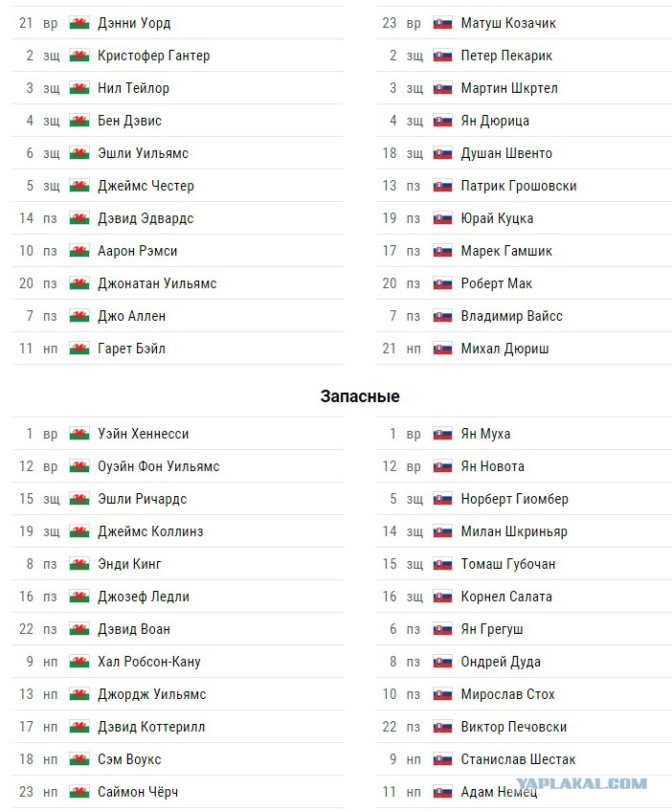Open player Матуш Козачик
The image size is (672, 812).
point(508,23)
